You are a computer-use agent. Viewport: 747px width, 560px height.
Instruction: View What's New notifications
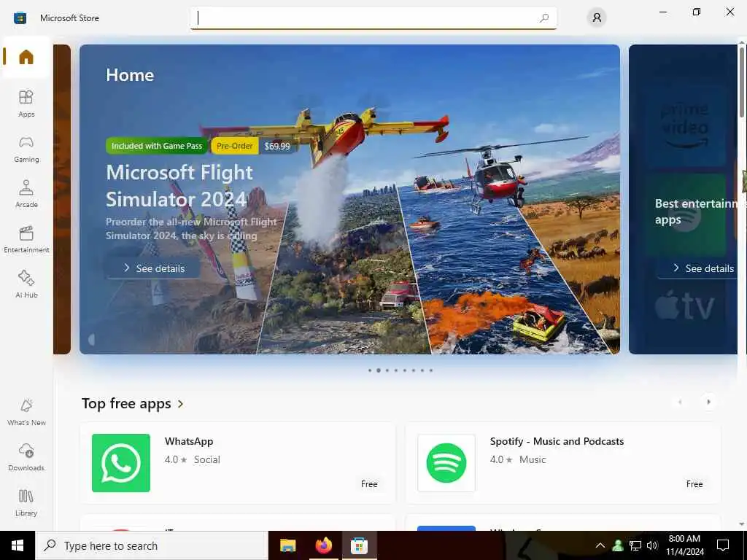coord(26,412)
